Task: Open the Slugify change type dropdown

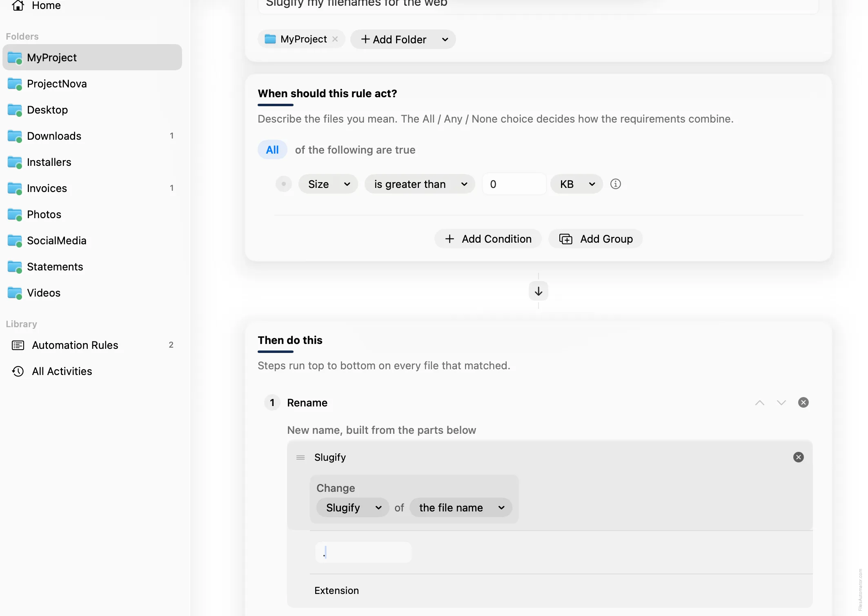Action: (353, 507)
